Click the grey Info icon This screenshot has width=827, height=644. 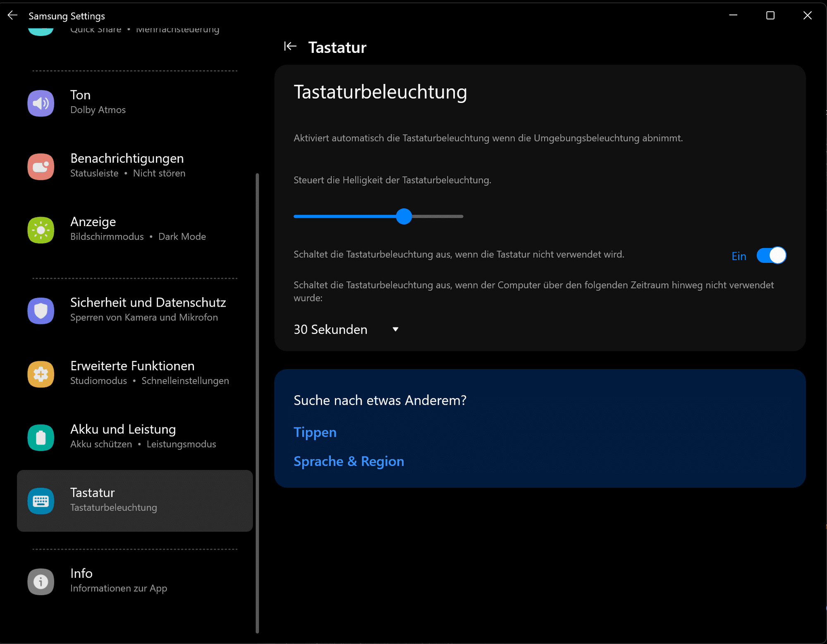[41, 582]
